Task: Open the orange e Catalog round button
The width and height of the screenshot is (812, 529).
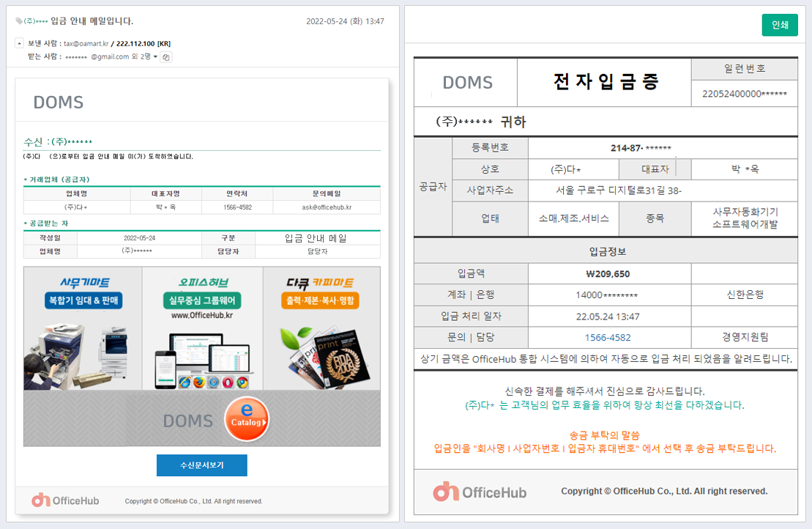Action: (247, 418)
